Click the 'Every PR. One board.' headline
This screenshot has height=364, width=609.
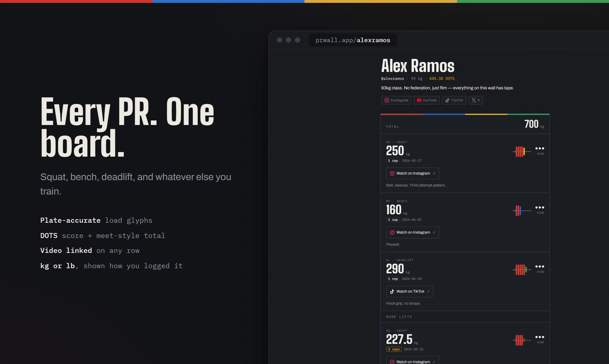tap(127, 127)
